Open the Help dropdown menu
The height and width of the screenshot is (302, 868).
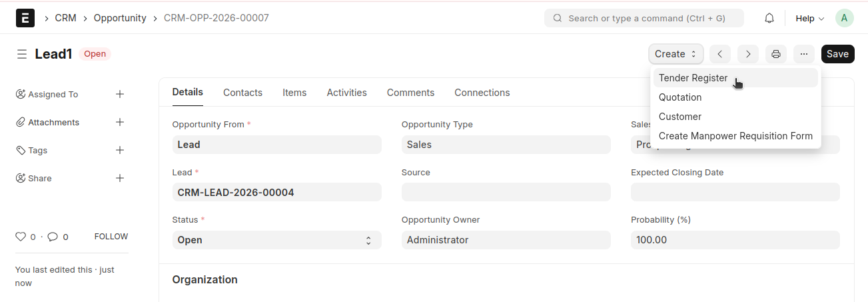click(x=809, y=18)
